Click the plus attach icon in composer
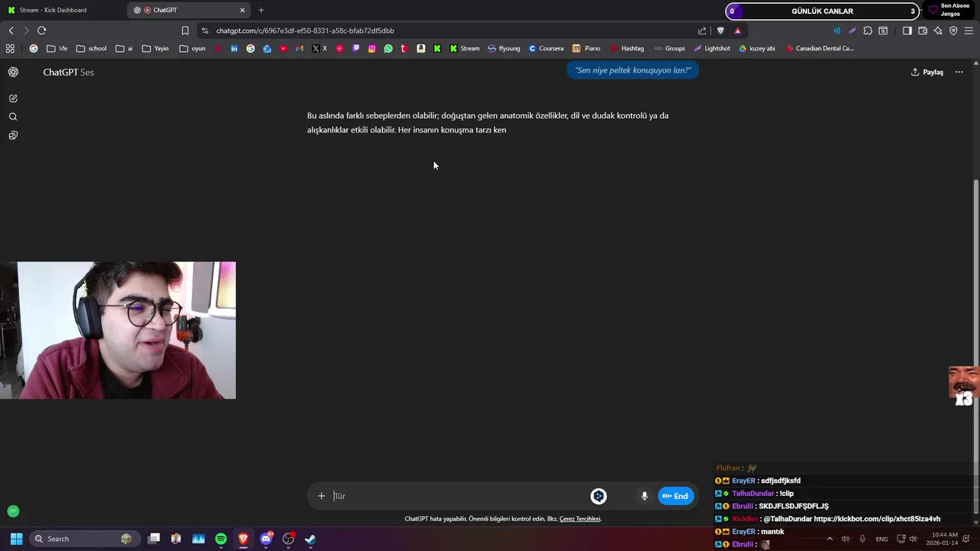The height and width of the screenshot is (551, 980). [x=322, y=496]
